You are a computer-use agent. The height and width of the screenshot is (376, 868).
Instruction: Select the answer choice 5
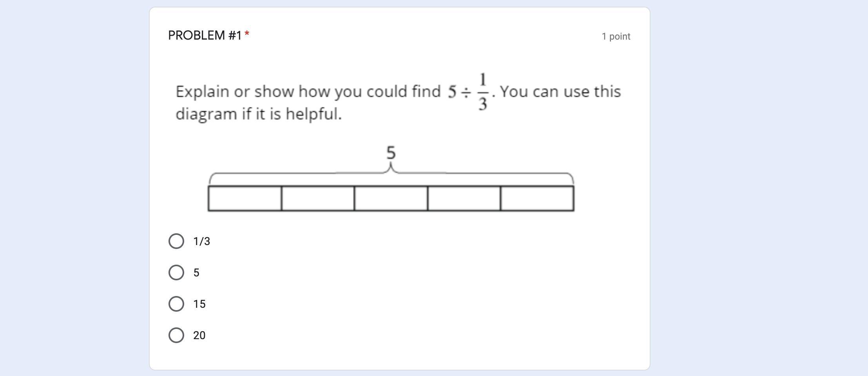(x=177, y=272)
